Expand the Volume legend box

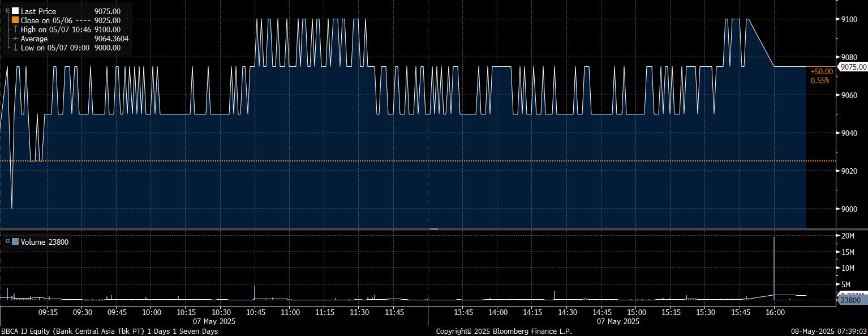click(x=8, y=242)
